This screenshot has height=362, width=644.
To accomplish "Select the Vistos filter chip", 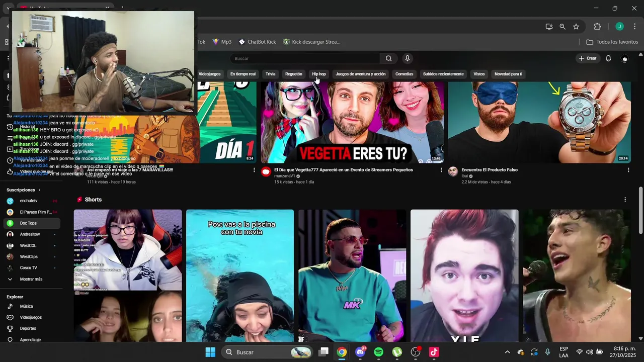I will click(x=479, y=74).
